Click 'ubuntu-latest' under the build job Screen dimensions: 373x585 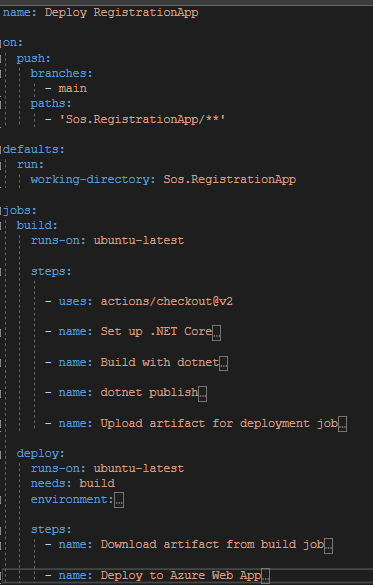pyautogui.click(x=139, y=240)
